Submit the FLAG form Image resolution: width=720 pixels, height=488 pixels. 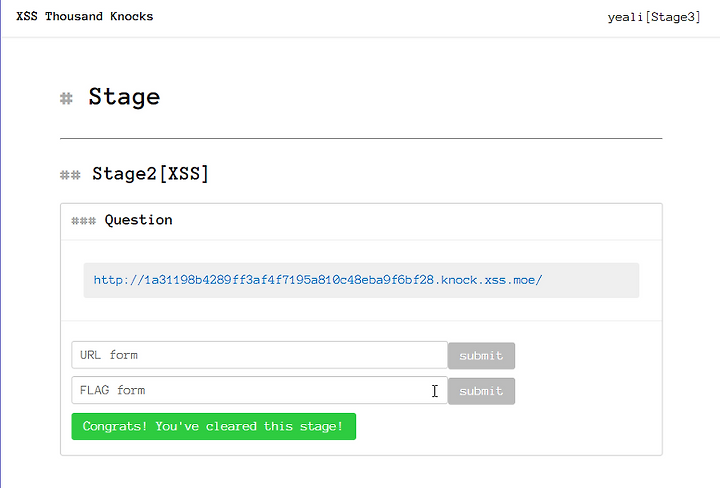point(481,391)
